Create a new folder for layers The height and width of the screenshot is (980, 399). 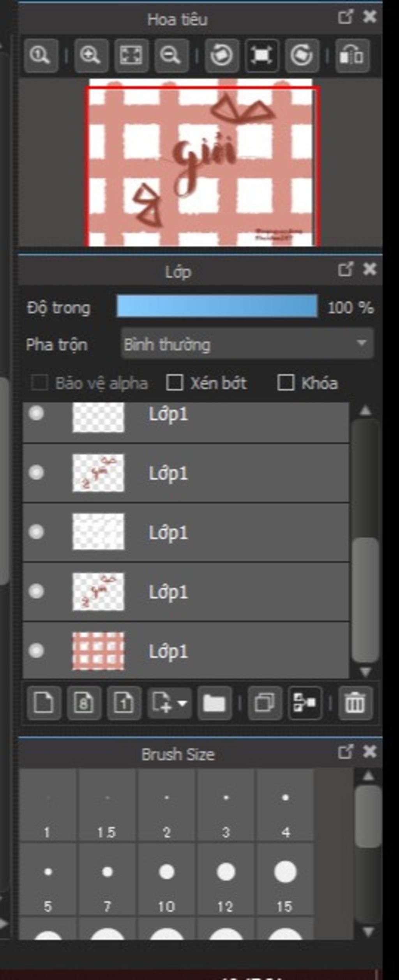214,703
